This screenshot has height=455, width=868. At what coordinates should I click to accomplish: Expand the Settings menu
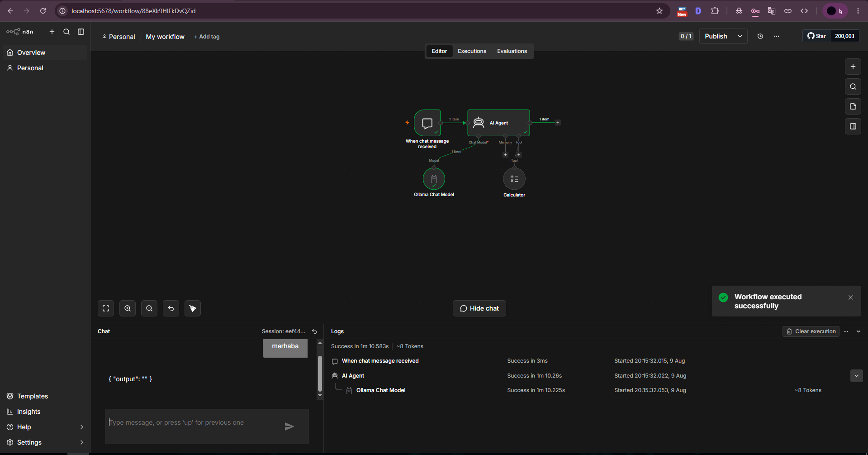tap(45, 442)
